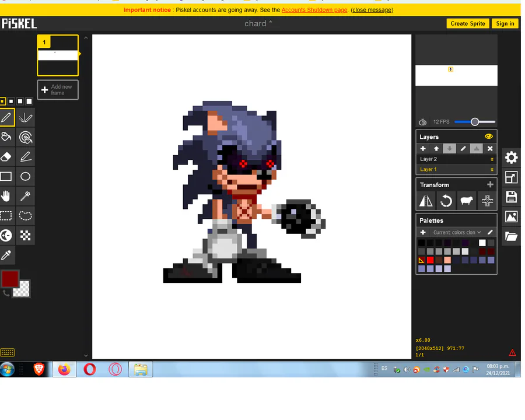
Task: Edit current palette with pencil icon
Action: (x=490, y=232)
